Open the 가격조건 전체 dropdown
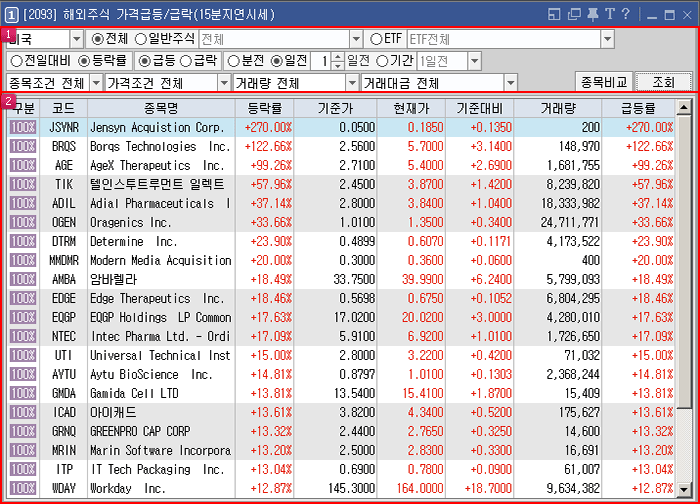This screenshot has height=504, width=700. (x=224, y=83)
